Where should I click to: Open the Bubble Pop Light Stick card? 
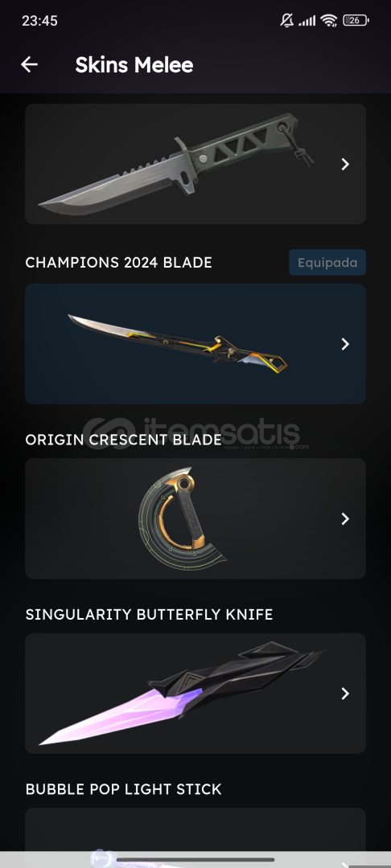[x=195, y=837]
